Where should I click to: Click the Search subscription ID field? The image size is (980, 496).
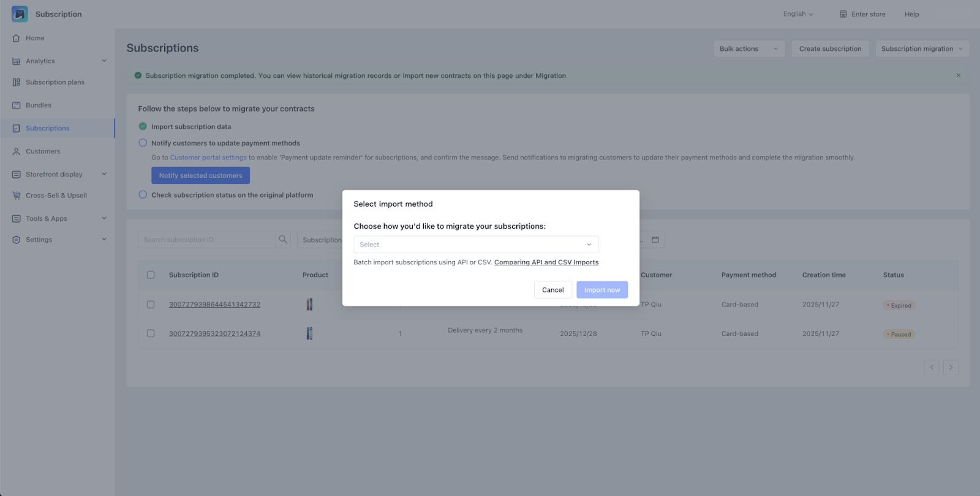206,240
